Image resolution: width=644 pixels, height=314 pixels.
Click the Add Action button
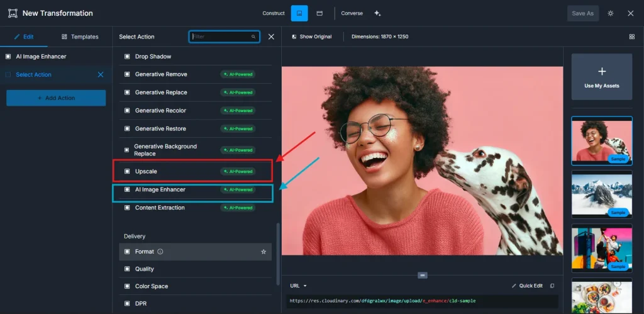(56, 98)
